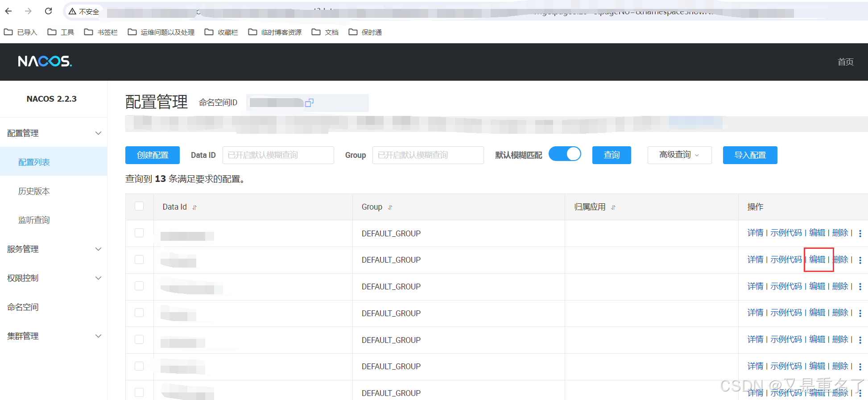Check the seventh row's checkbox
Viewport: 868px width, 400px height.
point(139,392)
